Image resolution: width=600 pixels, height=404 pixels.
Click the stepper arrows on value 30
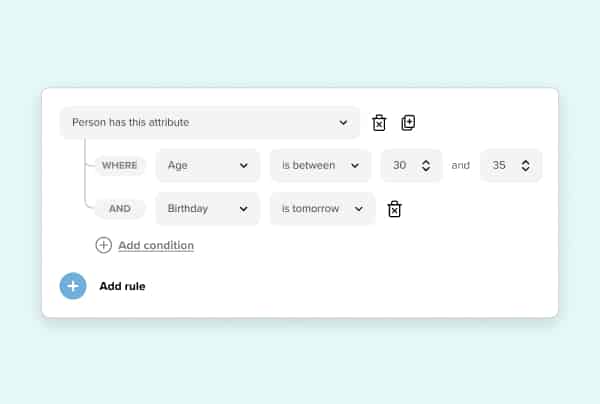coord(426,166)
